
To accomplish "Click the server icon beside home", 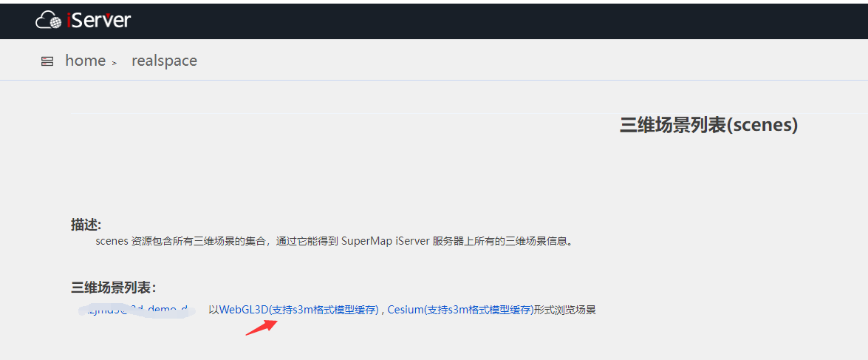I will 47,61.
